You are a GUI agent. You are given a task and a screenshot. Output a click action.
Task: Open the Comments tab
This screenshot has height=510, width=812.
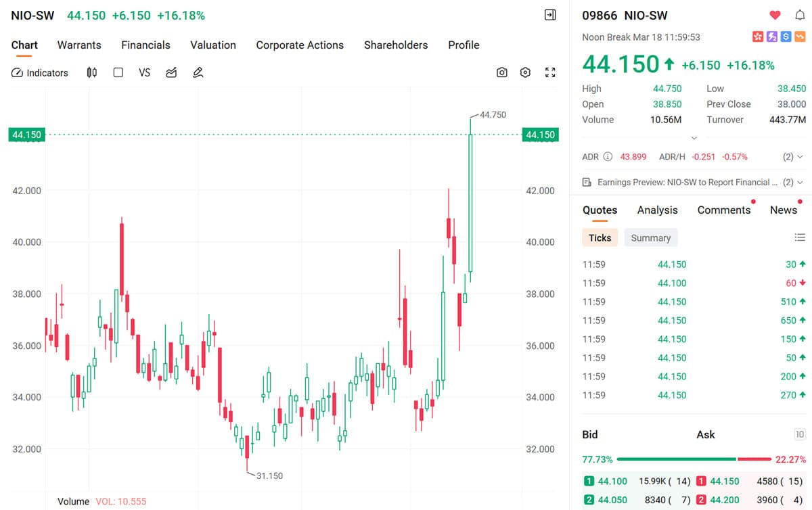[x=723, y=210]
